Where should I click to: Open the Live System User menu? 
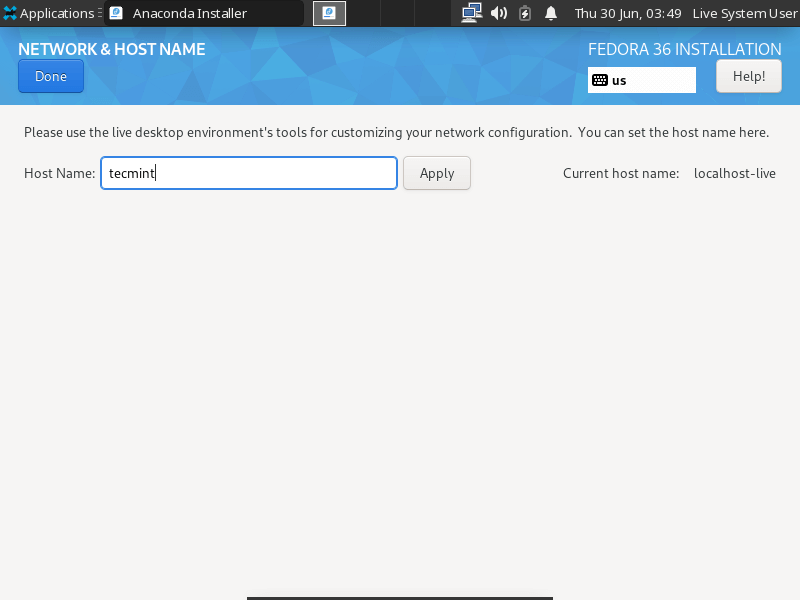[x=745, y=13]
